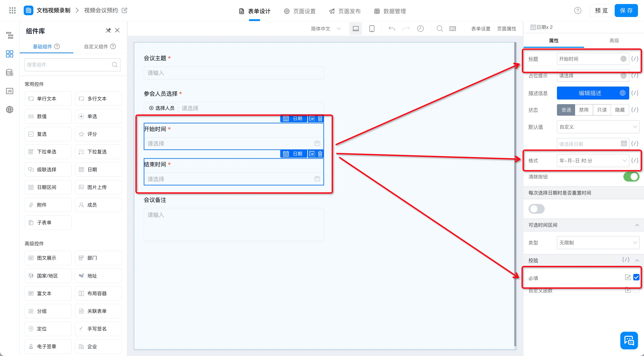
Task: Click the 会议主题 input field
Action: pos(234,73)
